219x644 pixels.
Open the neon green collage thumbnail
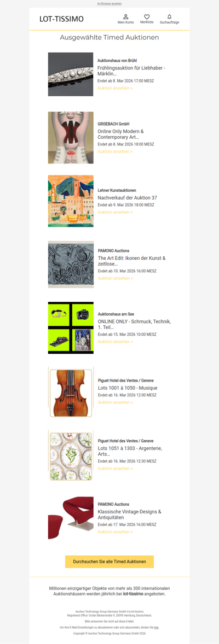click(71, 328)
